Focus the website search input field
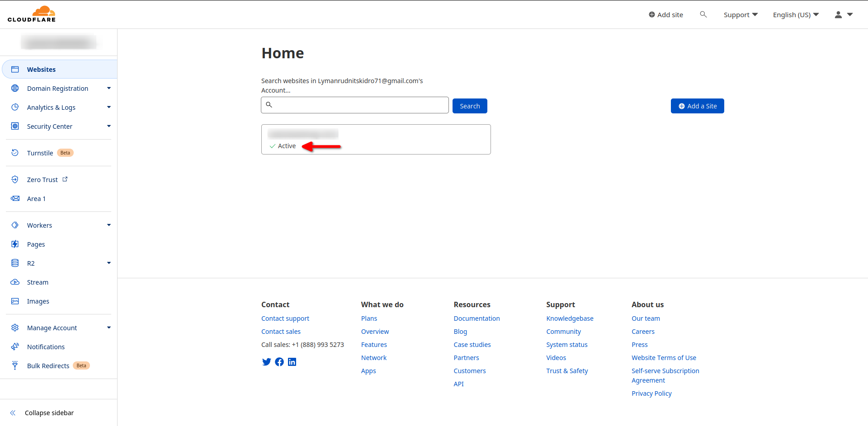 [x=355, y=105]
